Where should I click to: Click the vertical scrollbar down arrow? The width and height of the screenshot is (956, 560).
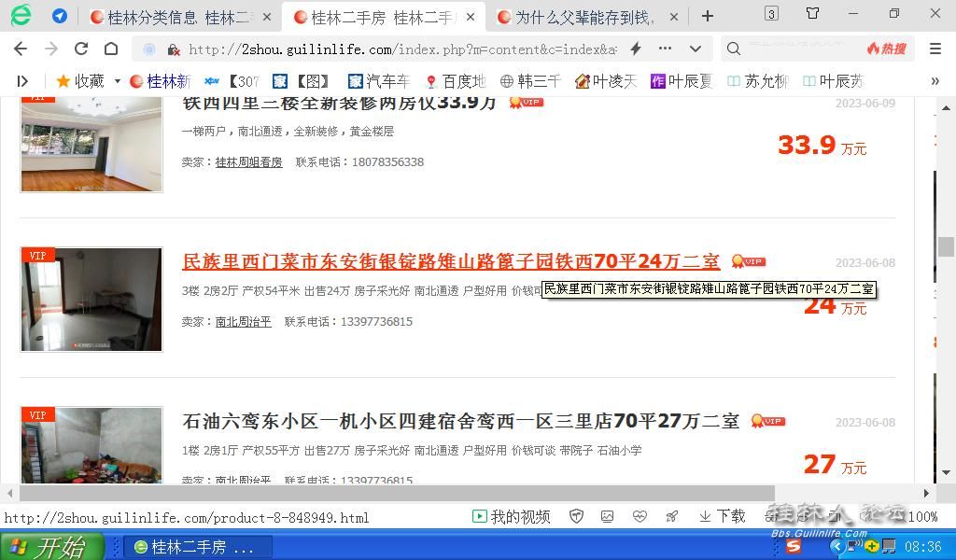pos(946,473)
